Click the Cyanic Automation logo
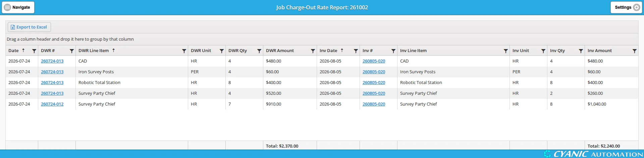The image size is (644, 158). (x=593, y=154)
